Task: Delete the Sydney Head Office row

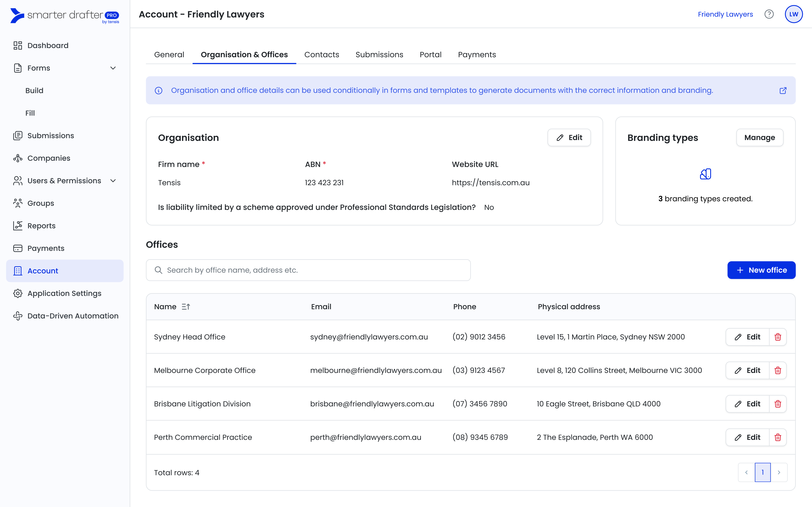Action: point(777,337)
